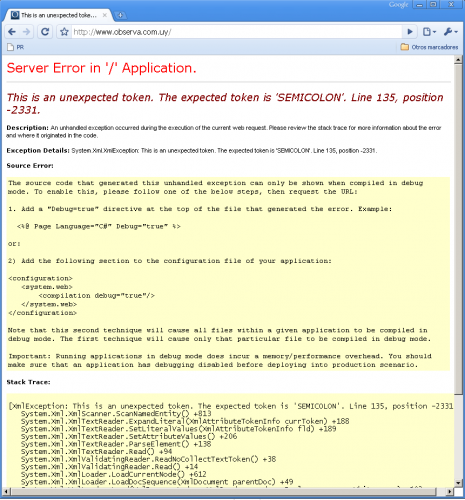Click the vertical scrollbar up arrow
465x500 pixels.
458,60
